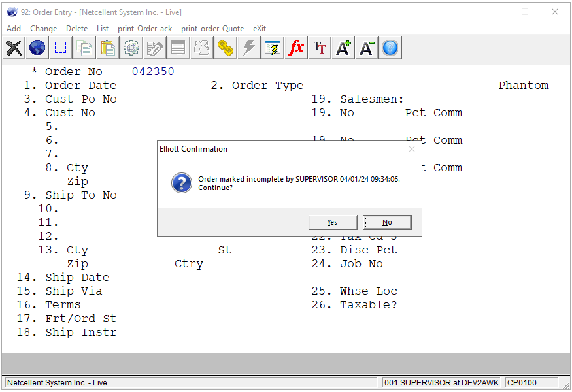Click the copy pages toolbar icon

[x=84, y=48]
